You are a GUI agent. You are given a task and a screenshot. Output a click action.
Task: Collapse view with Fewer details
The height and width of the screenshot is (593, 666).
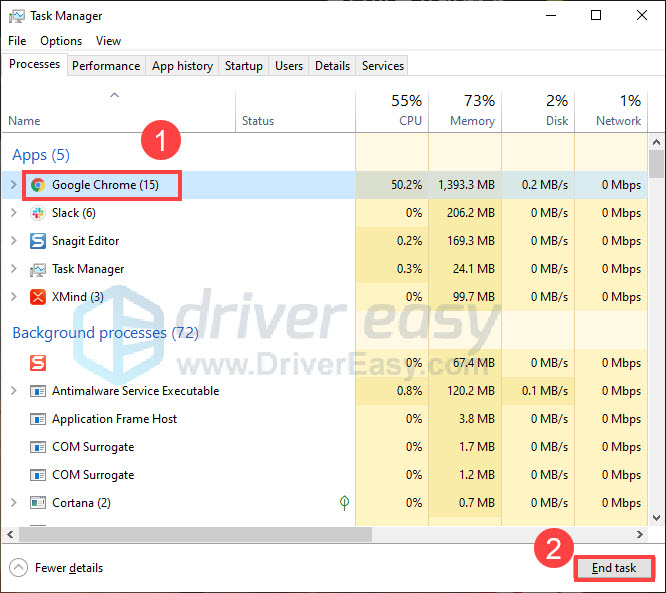(x=57, y=568)
